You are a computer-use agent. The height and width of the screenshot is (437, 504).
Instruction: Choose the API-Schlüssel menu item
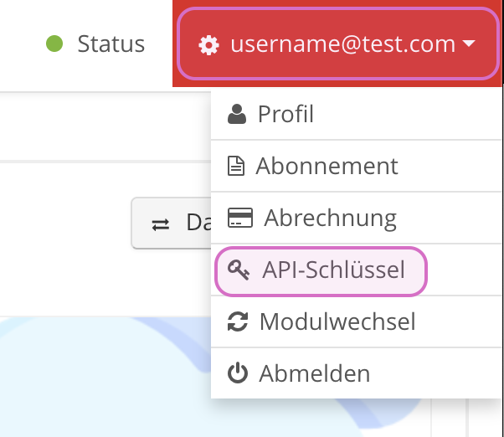[333, 270]
